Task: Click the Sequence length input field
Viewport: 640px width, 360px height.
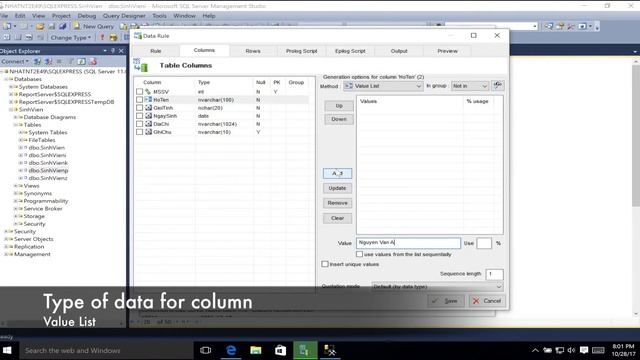Action: (494, 274)
